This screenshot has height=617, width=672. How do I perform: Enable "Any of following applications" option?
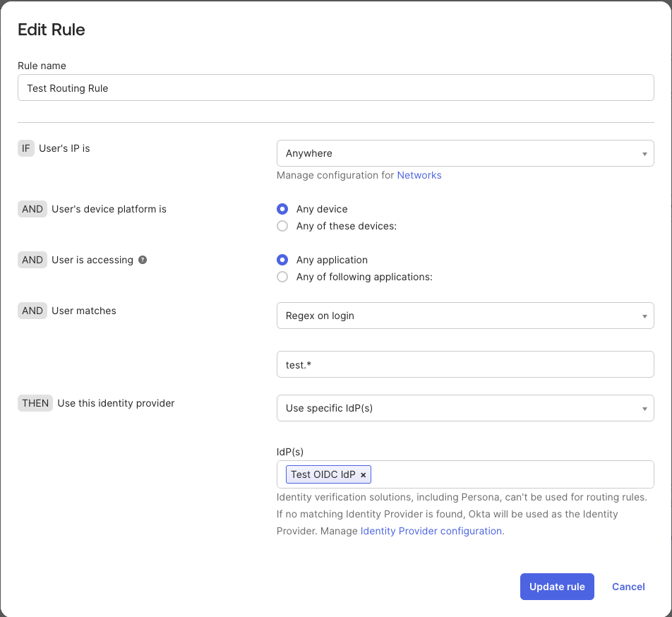[282, 277]
